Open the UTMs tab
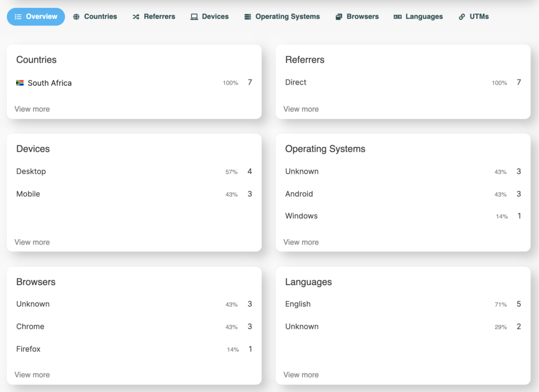Screen dimensions: 539x392 click(474, 17)
